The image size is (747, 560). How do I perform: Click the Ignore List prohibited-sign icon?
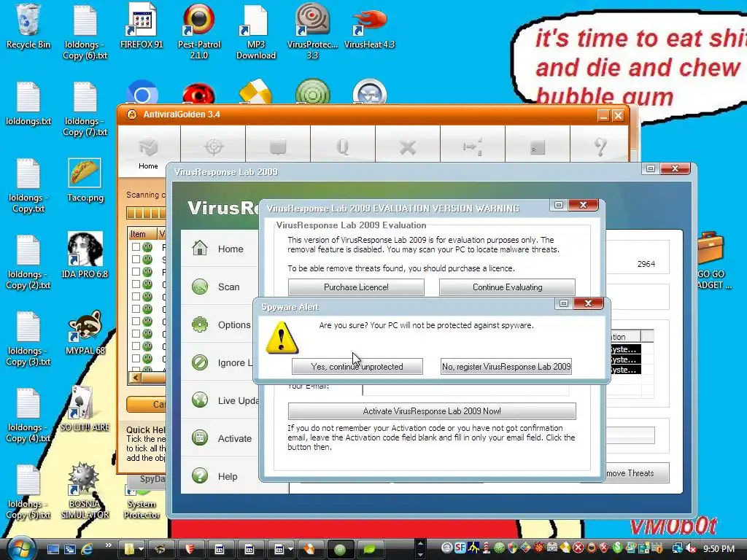200,362
